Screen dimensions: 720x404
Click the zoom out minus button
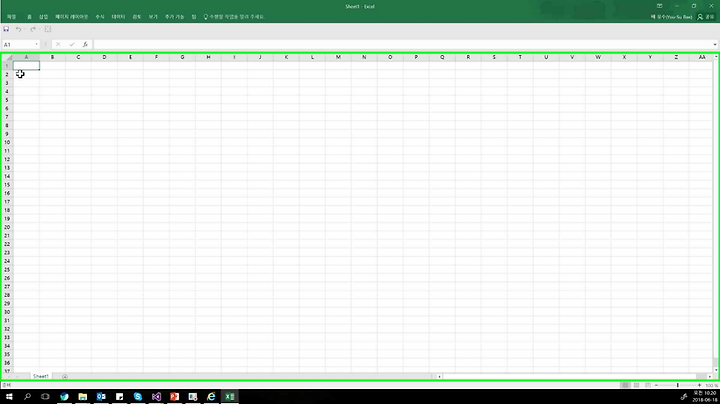coord(656,385)
